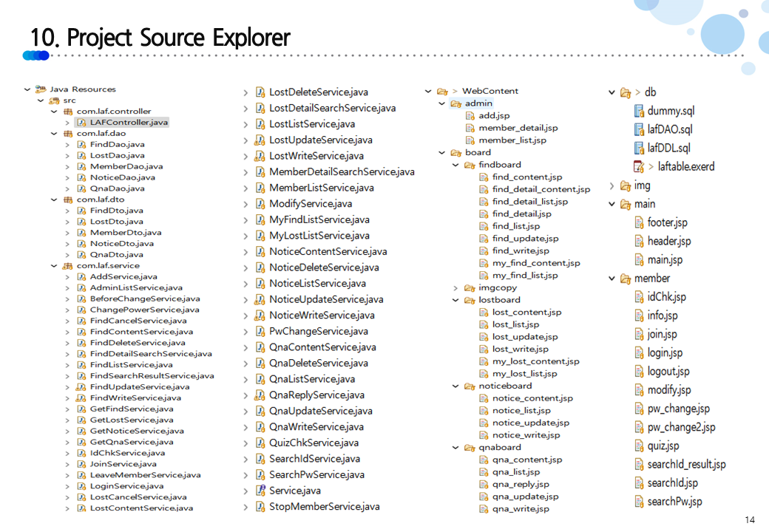
Task: Click the searchPw.jsp file icon
Action: 639,502
